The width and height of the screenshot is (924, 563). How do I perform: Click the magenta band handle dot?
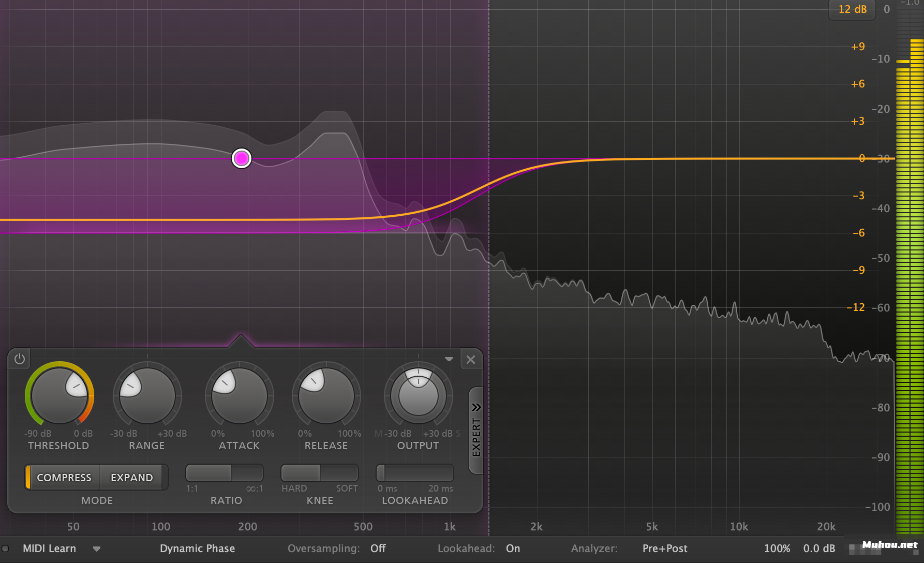(x=242, y=158)
